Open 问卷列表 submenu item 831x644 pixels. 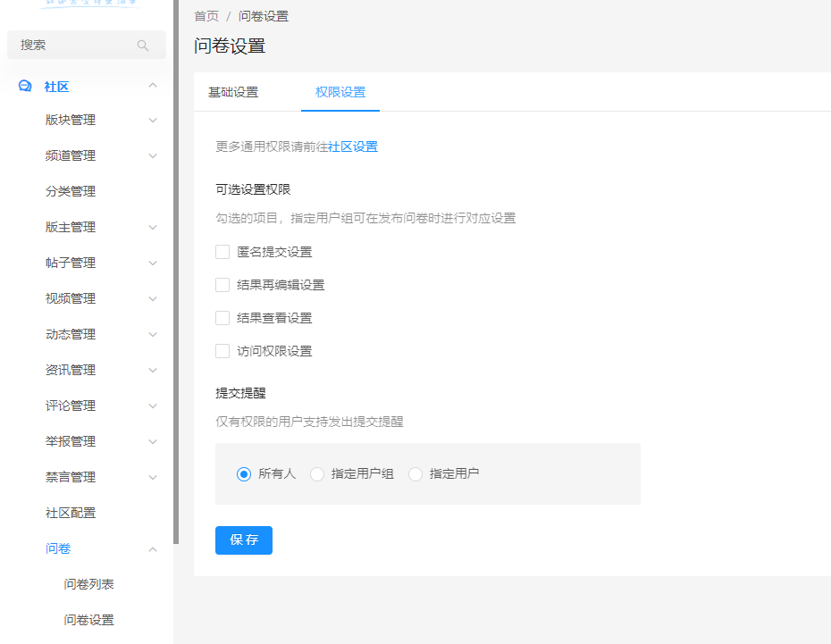(89, 584)
